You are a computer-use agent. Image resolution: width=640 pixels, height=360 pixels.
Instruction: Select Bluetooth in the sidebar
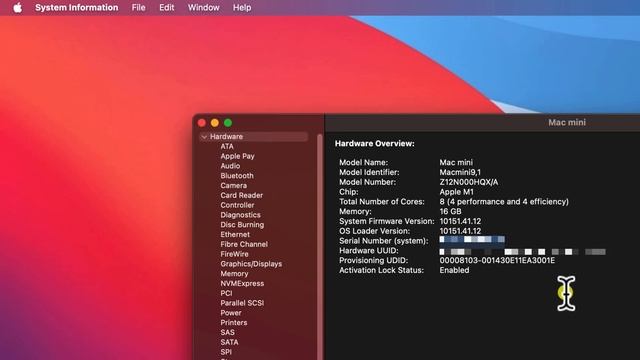point(237,176)
